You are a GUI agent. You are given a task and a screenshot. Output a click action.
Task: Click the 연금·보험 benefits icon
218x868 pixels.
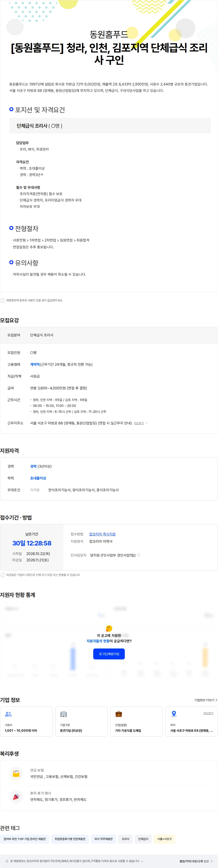[16, 774]
